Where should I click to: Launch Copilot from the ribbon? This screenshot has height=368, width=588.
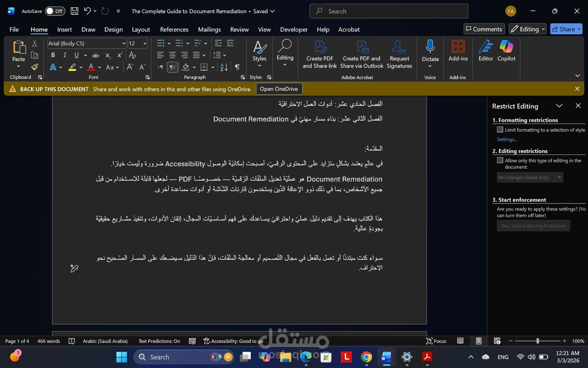506,51
